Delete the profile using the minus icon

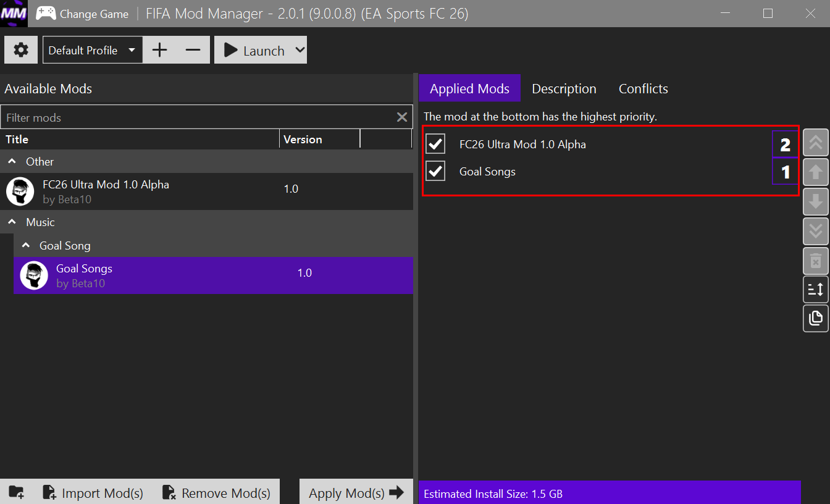point(193,50)
